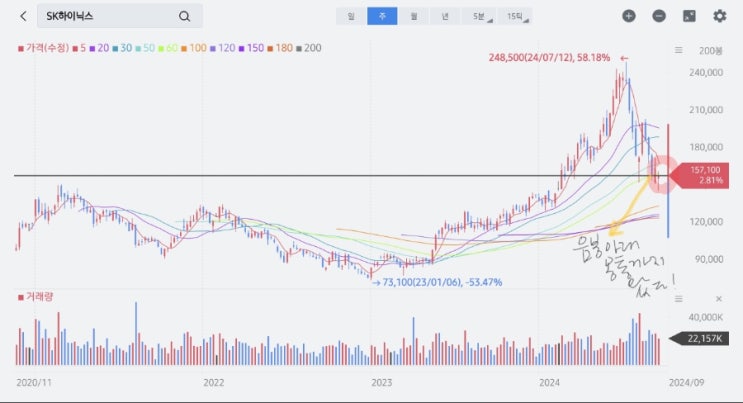
Task: Close the volume panel with X
Action: 719,299
